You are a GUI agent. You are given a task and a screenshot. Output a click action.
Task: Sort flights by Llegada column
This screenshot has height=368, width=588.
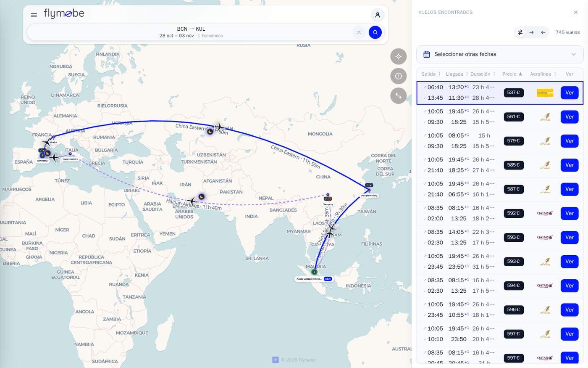(457, 74)
